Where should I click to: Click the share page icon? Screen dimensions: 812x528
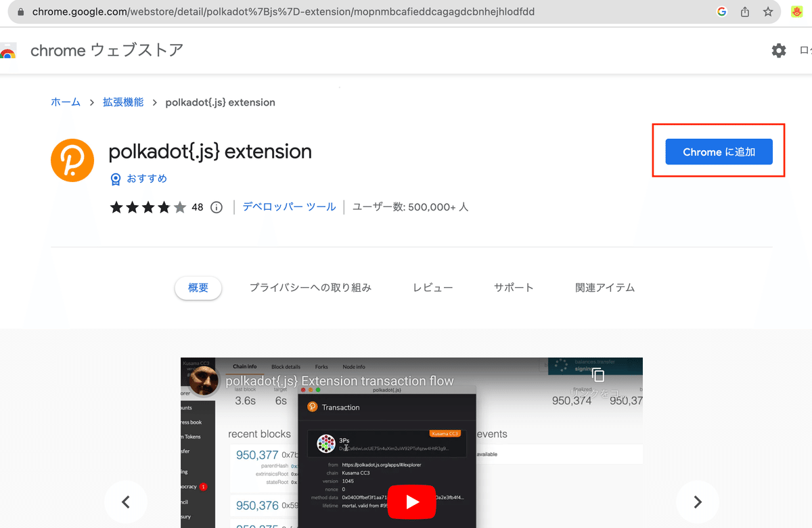point(745,12)
